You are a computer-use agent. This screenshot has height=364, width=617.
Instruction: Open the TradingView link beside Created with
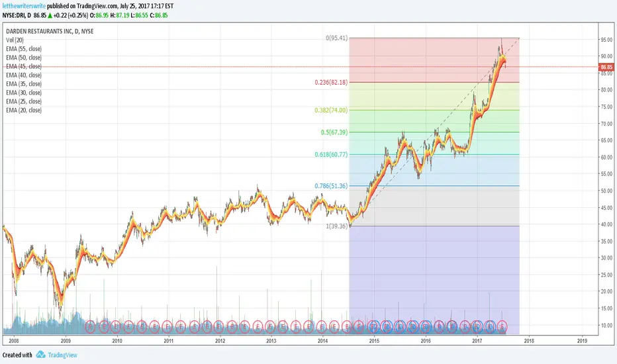[63, 355]
